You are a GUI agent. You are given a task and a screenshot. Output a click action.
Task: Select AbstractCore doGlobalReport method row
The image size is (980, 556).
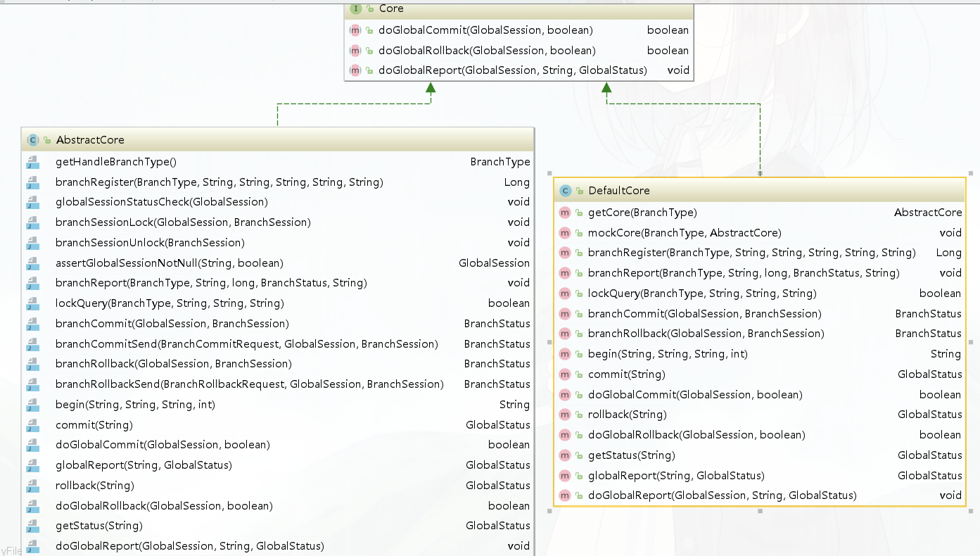(x=278, y=546)
